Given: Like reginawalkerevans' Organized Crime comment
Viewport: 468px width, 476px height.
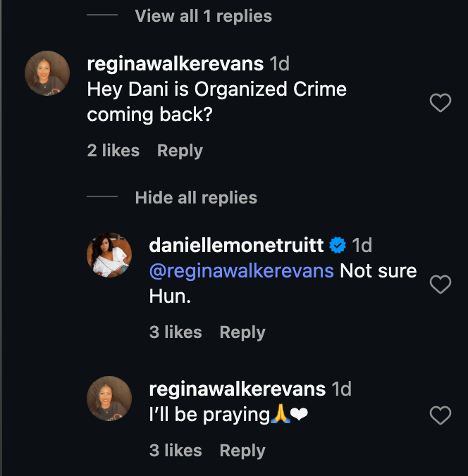Looking at the screenshot, I should [x=441, y=104].
